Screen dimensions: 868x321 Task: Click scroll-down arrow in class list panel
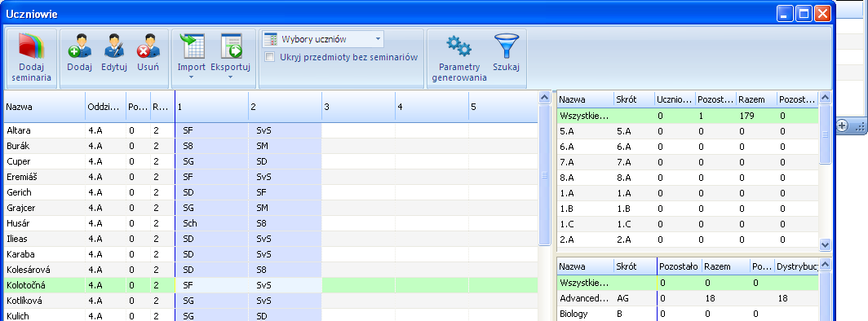pos(825,244)
